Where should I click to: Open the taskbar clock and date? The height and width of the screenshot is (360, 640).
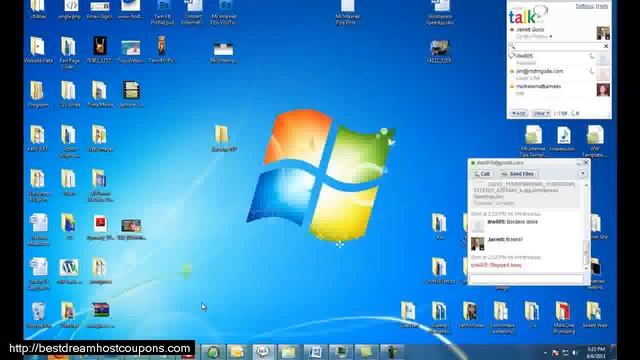coord(597,353)
